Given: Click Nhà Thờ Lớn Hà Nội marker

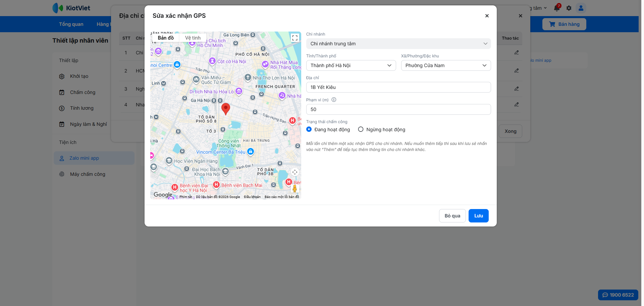Looking at the screenshot, I should (248, 77).
